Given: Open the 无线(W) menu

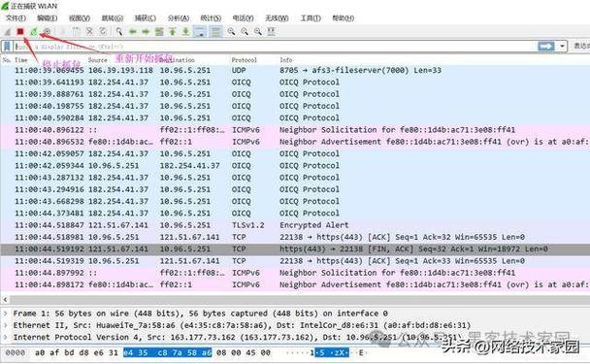Looking at the screenshot, I should coord(277,18).
